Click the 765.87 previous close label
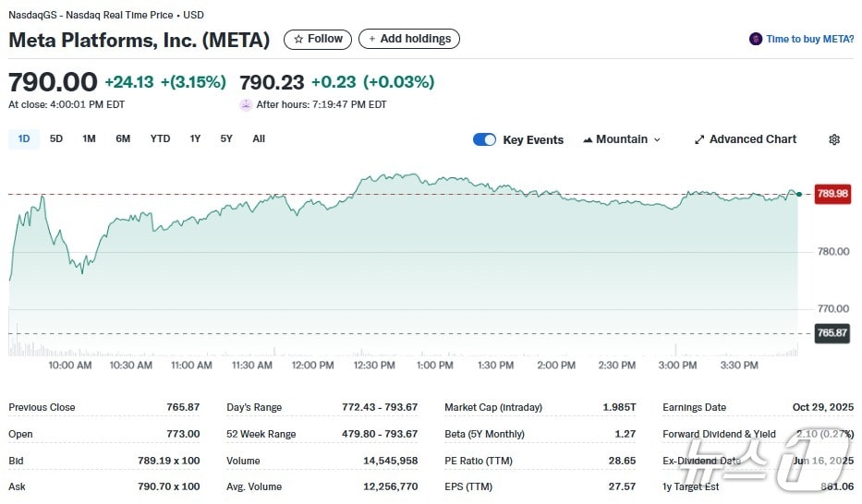This screenshot has width=862, height=504. [832, 333]
